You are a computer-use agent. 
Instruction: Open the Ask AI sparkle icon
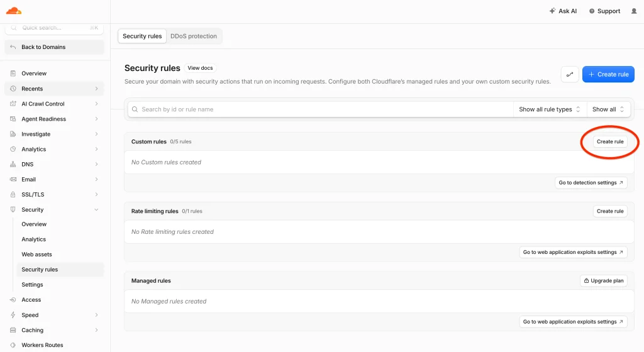(552, 11)
